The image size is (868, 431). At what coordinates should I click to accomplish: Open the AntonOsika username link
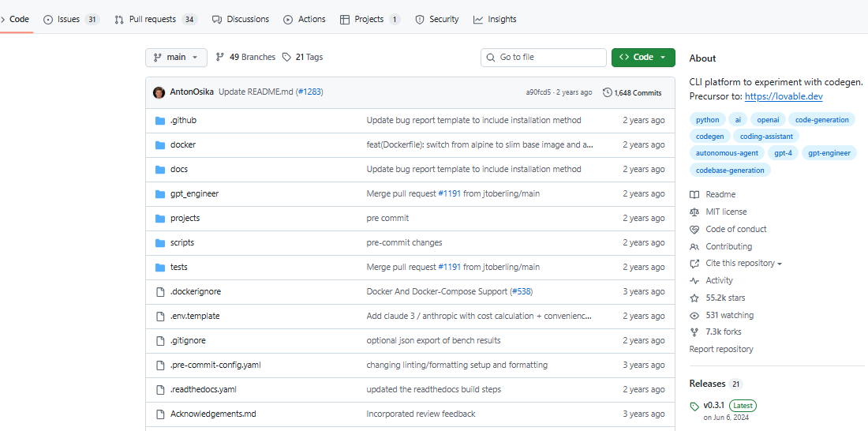click(192, 92)
